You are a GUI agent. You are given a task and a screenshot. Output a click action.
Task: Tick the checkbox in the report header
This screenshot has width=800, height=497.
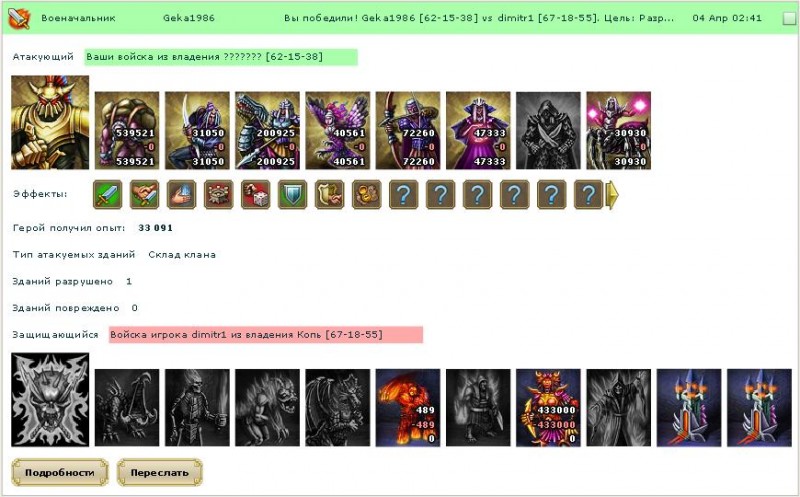click(x=789, y=18)
